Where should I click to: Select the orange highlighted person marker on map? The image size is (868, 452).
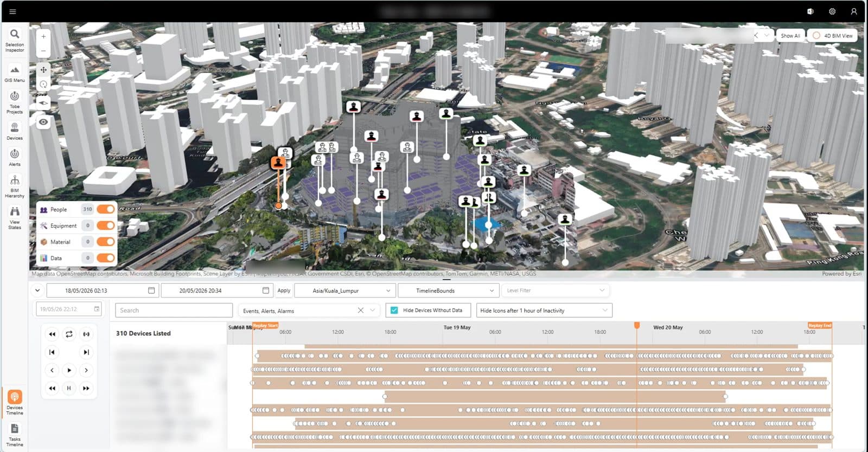coord(278,162)
